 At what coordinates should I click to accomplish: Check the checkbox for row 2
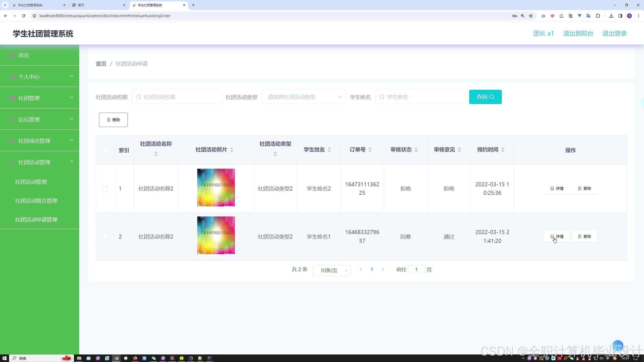(105, 237)
